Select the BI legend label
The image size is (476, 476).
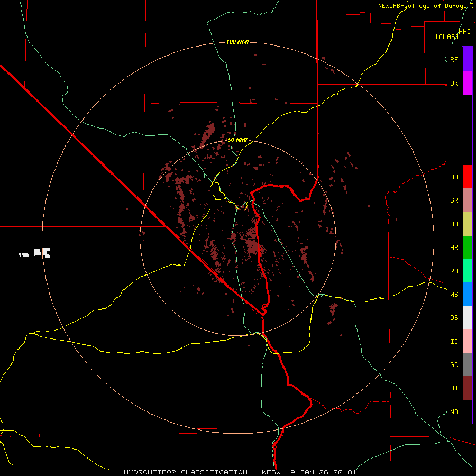[454, 388]
